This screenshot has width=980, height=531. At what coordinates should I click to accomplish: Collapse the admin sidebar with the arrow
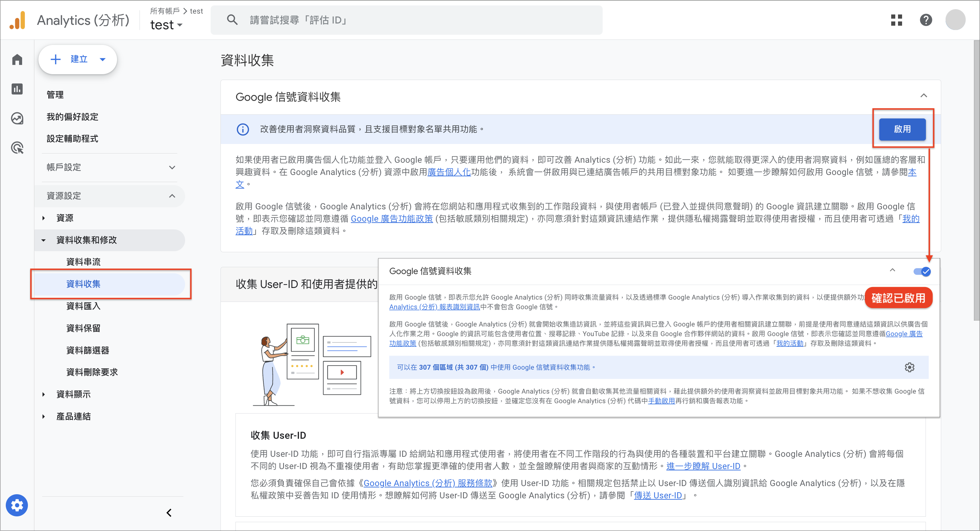pyautogui.click(x=169, y=513)
